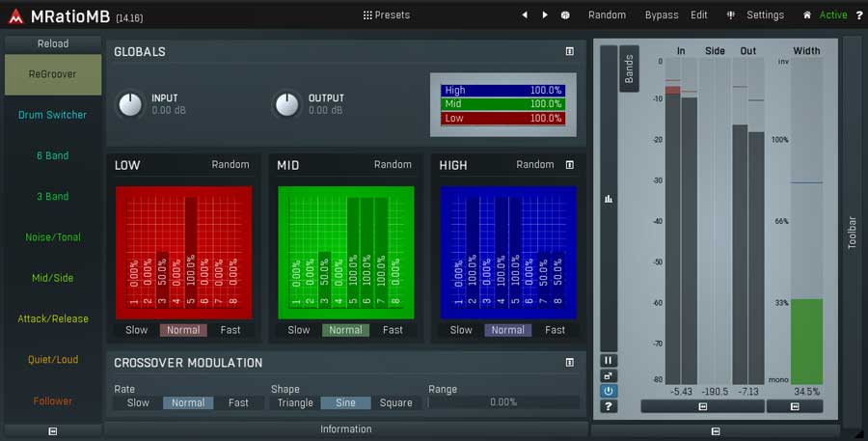The height and width of the screenshot is (441, 868).
Task: Click the MeldaProduction logo icon
Action: tap(16, 16)
